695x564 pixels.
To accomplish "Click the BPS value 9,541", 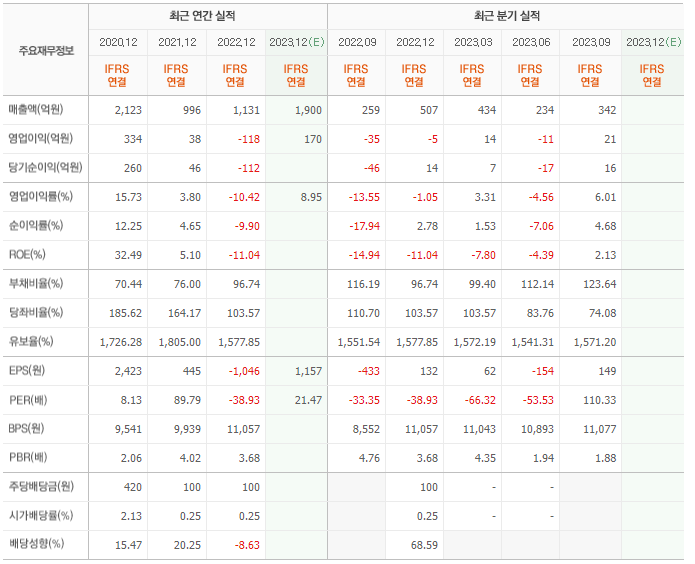I will click(x=128, y=430).
